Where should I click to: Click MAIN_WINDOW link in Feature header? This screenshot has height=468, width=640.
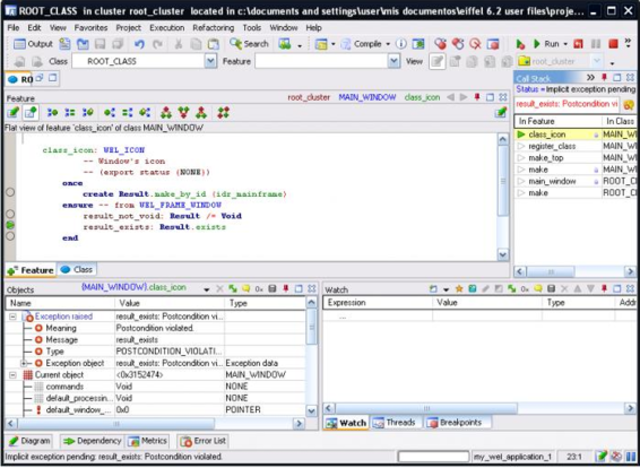[x=367, y=98]
